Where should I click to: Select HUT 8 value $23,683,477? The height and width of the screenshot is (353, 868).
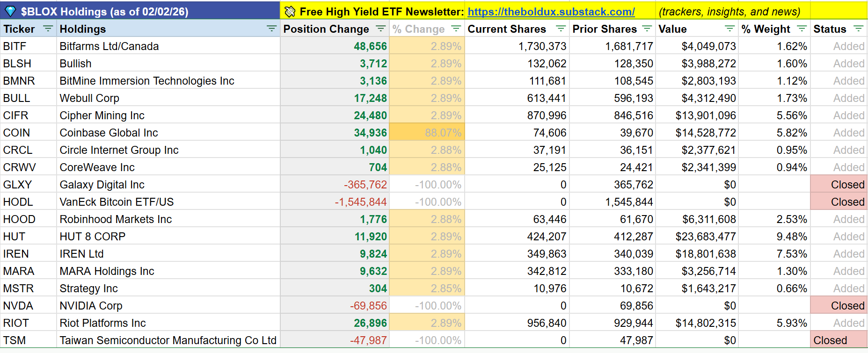(698, 236)
